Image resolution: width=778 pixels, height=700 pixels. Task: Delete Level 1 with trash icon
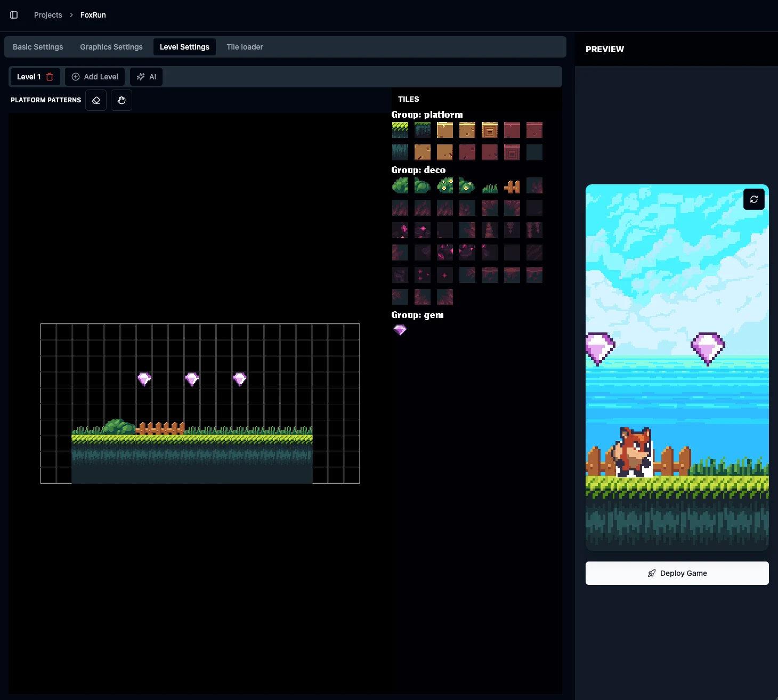pos(50,77)
